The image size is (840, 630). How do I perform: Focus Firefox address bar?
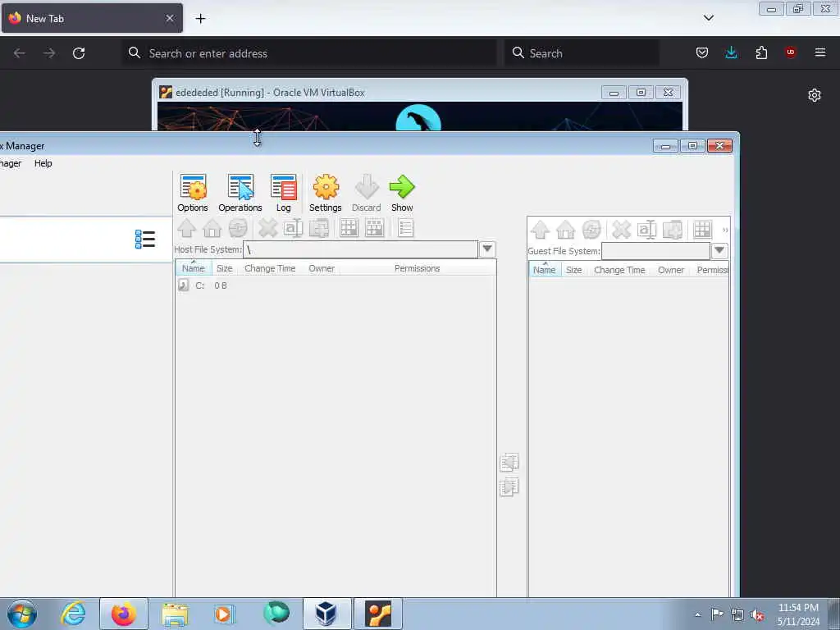click(309, 53)
